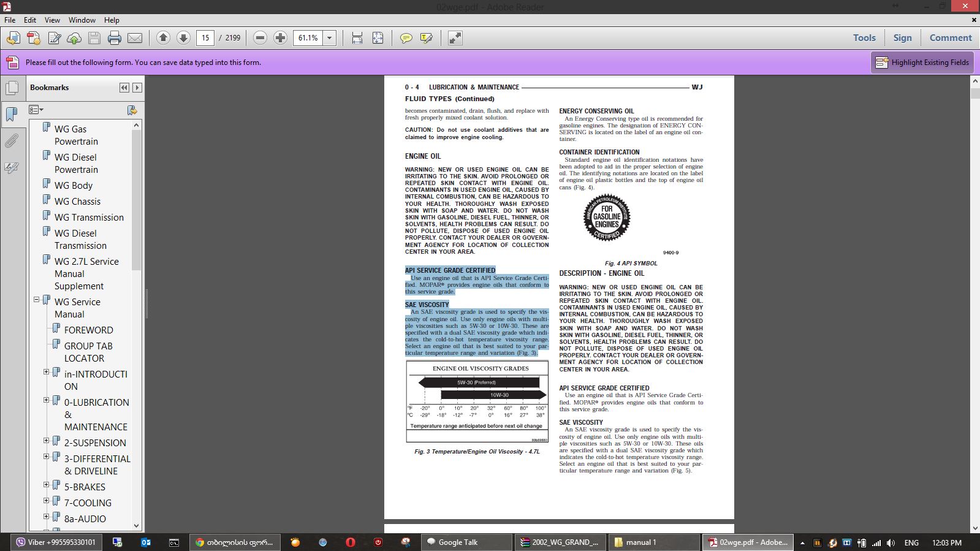Jump to the FOREWORD bookmark
The image size is (980, 551).
point(89,330)
